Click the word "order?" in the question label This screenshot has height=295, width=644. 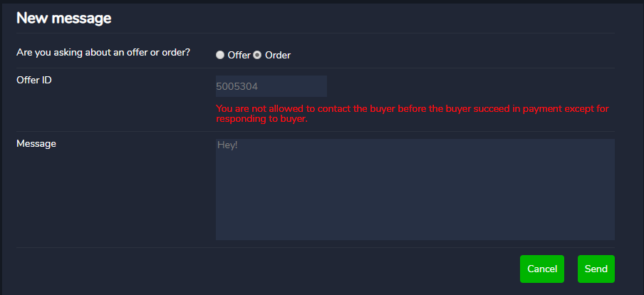coord(177,53)
